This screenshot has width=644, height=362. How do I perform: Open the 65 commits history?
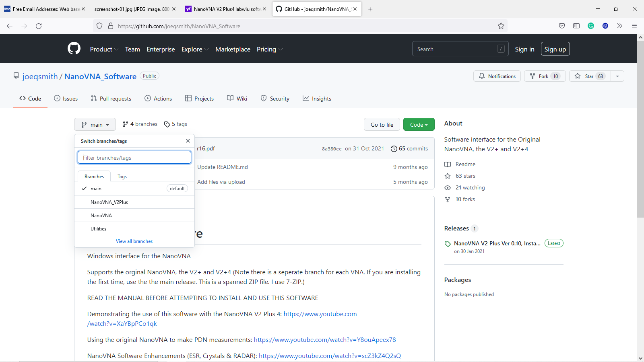pyautogui.click(x=409, y=148)
